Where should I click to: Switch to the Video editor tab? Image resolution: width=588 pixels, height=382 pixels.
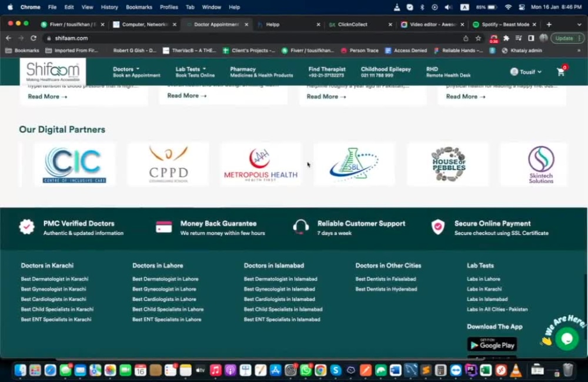[x=432, y=24]
